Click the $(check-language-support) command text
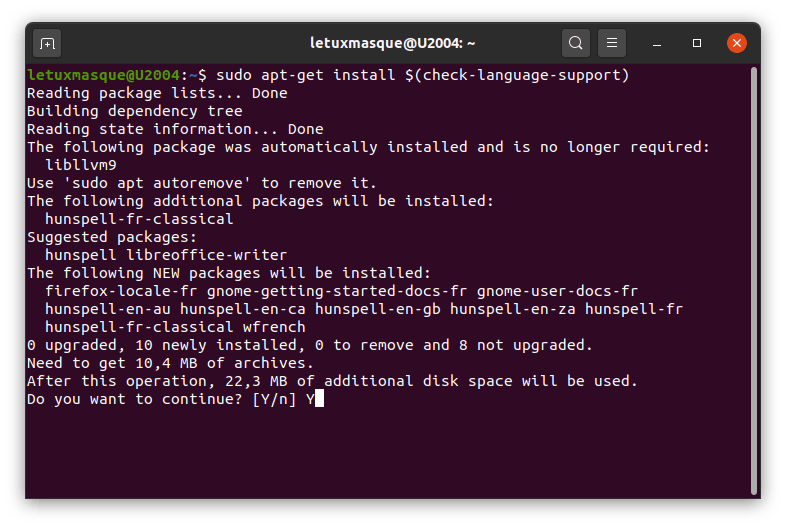Image resolution: width=786 pixels, height=527 pixels. (517, 75)
